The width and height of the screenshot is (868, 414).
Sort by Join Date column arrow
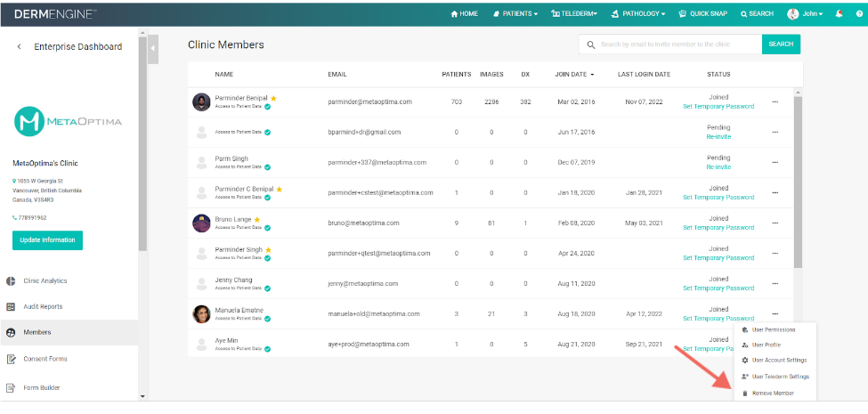[x=592, y=75]
